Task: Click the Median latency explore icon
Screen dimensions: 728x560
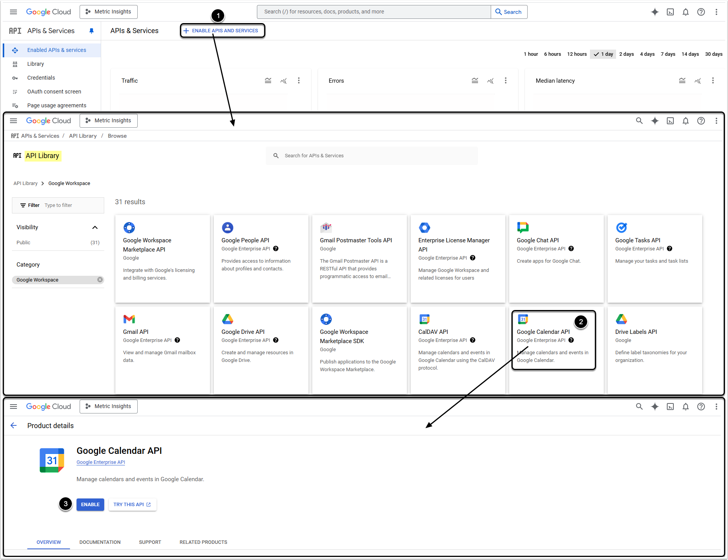Action: pyautogui.click(x=698, y=81)
